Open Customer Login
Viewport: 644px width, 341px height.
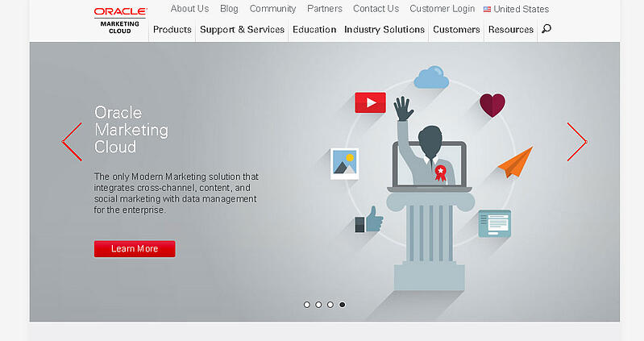coord(442,9)
